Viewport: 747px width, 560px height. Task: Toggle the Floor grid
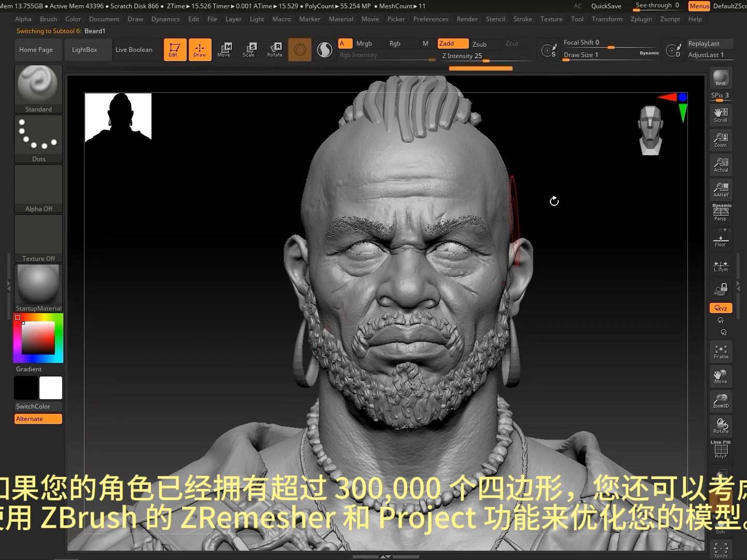(721, 241)
